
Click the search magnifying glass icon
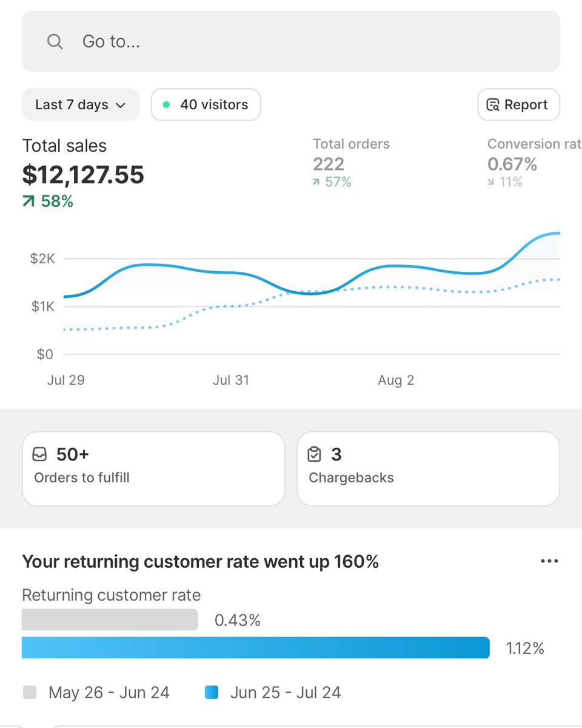55,41
